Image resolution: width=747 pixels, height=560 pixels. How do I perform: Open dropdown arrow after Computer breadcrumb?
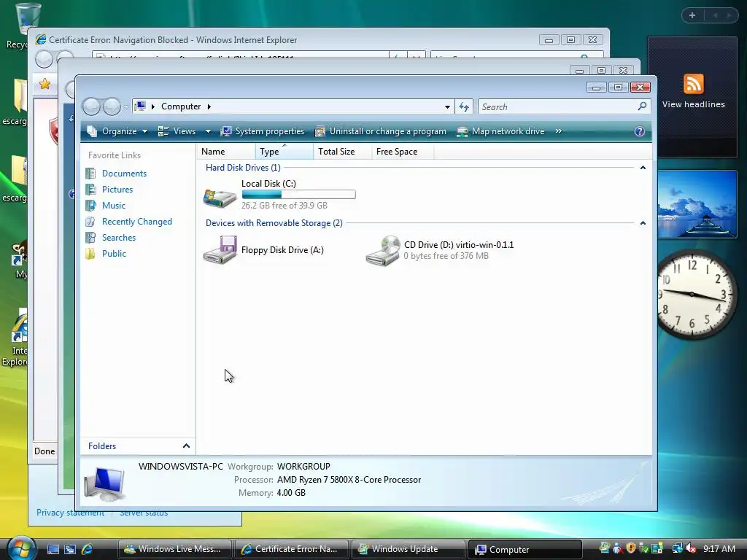tap(209, 106)
